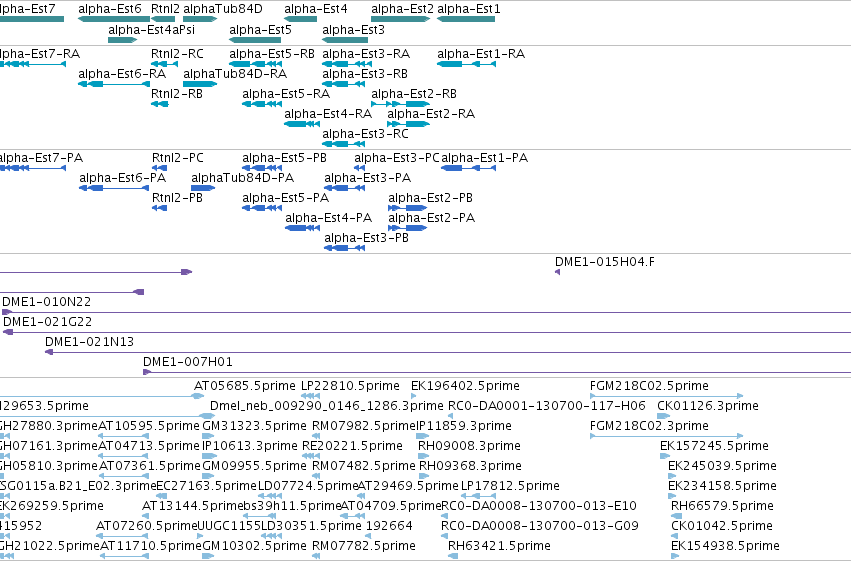851x561 pixels.
Task: Click EST EK196402.5prime label
Action: pyautogui.click(x=465, y=386)
